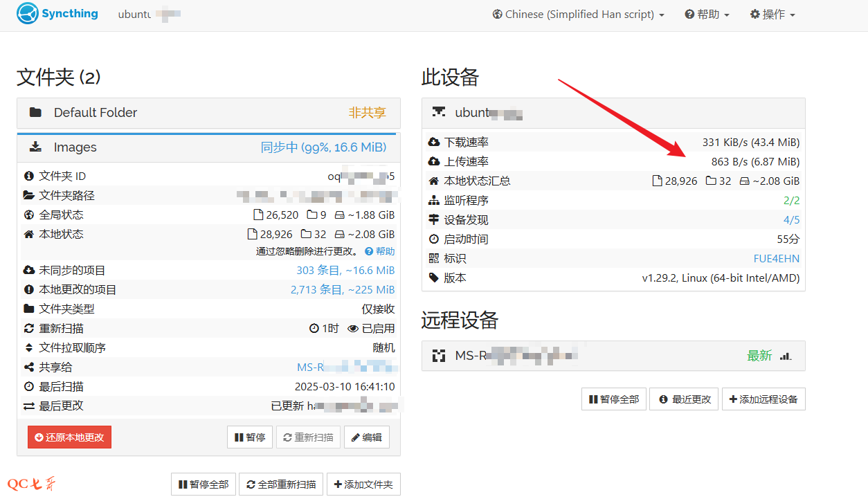Click the red 还原本地更改 button
Viewport: 868px width, 499px height.
pos(69,437)
